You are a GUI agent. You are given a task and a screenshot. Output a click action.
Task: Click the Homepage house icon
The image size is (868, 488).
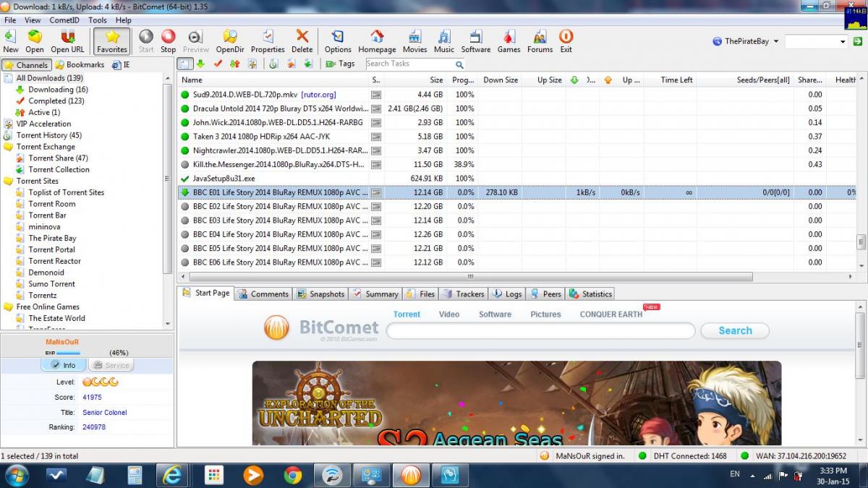click(377, 40)
